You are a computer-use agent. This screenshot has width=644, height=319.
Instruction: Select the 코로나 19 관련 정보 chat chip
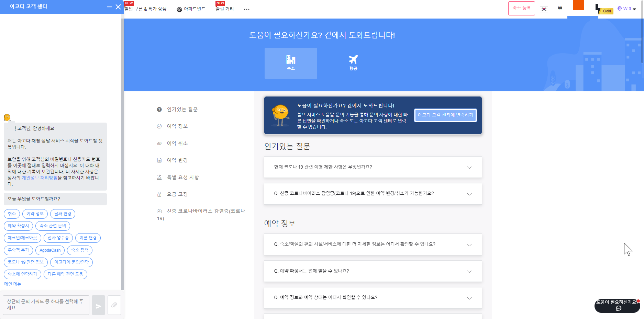pos(26,262)
